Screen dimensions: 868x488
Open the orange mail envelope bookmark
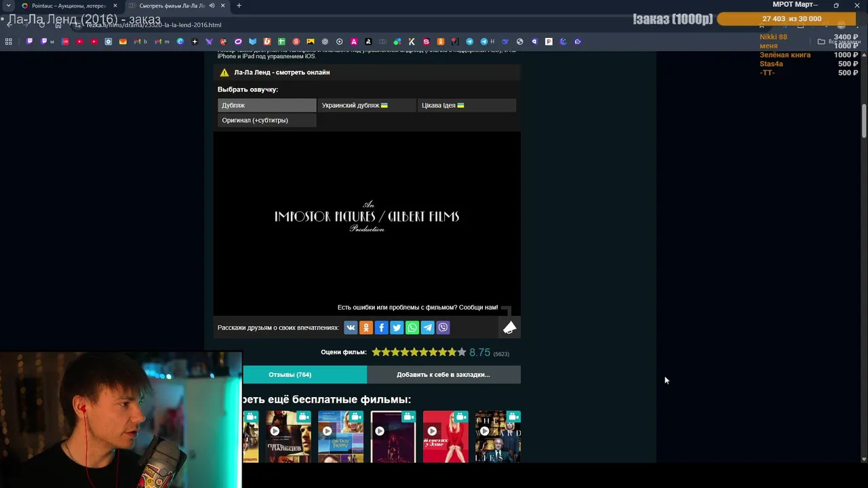tap(123, 41)
